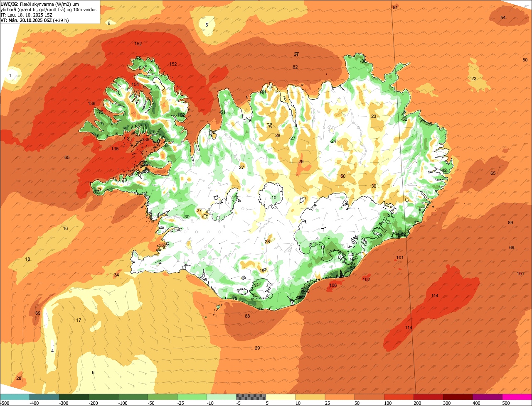Screen dimensions: 532x406
Task: Click the map value '54' in the top-right corner
Action: tap(503, 17)
